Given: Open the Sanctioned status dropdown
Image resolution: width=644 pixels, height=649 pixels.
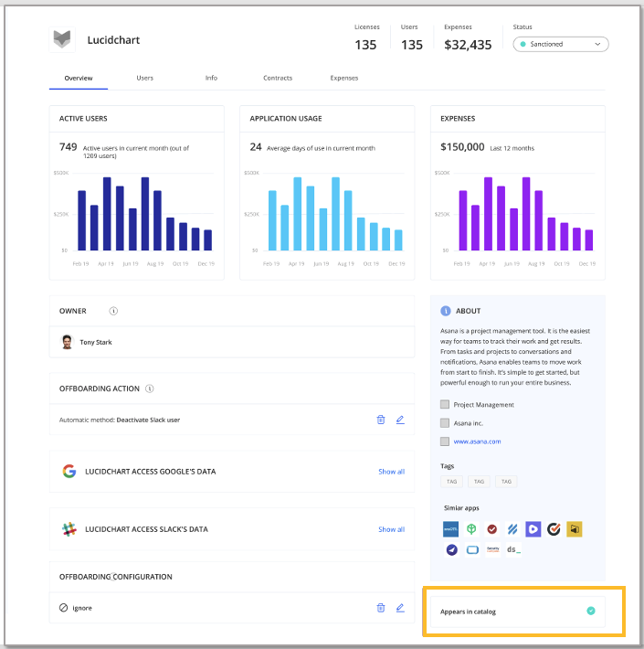Looking at the screenshot, I should coord(561,44).
